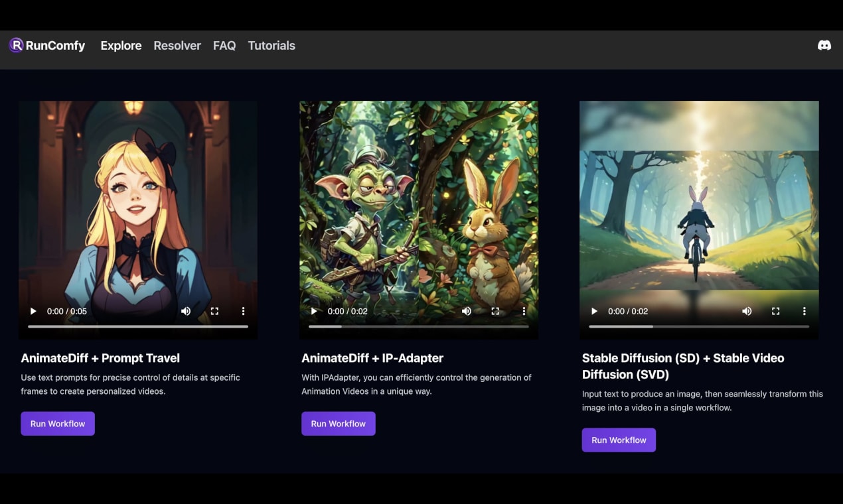Open the Discord icon link
The height and width of the screenshot is (504, 843).
click(824, 46)
